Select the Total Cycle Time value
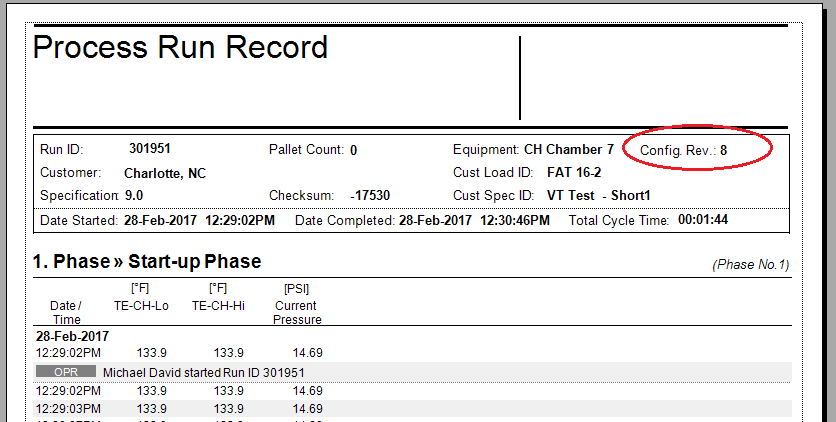836x422 pixels. (703, 219)
